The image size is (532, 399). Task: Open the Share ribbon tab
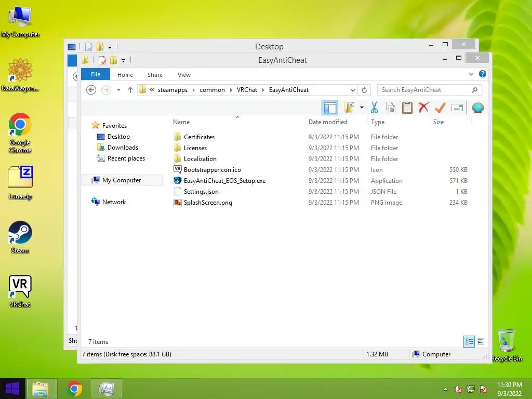(x=155, y=75)
